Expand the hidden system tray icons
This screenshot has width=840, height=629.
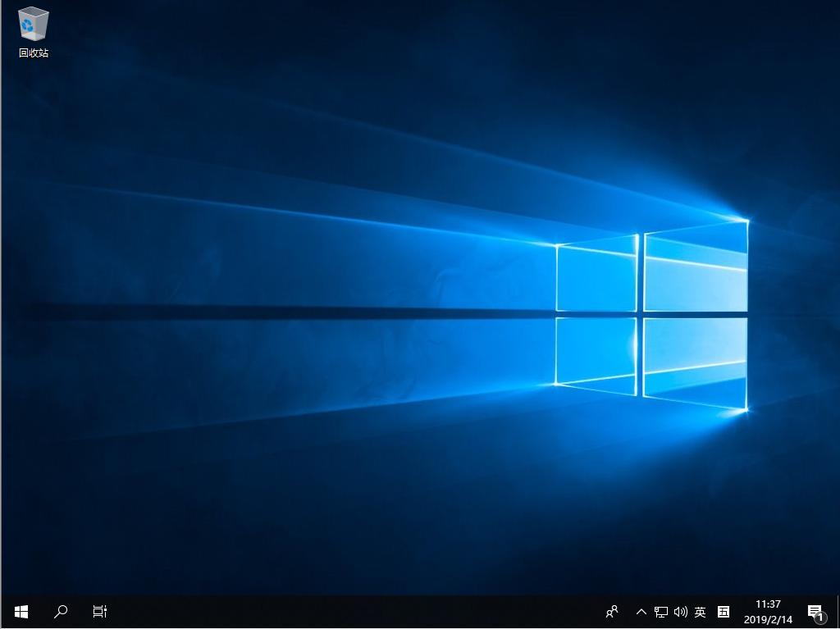pos(641,611)
